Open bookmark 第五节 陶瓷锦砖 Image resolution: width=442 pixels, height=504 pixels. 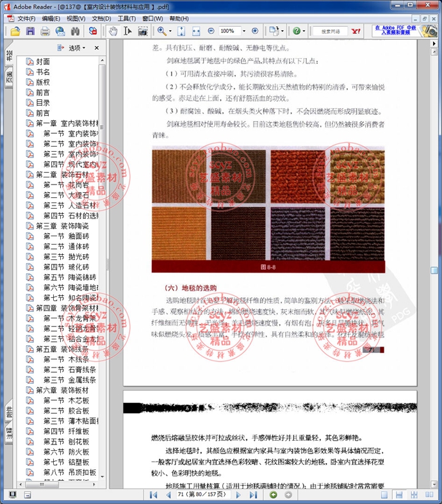tap(70, 277)
